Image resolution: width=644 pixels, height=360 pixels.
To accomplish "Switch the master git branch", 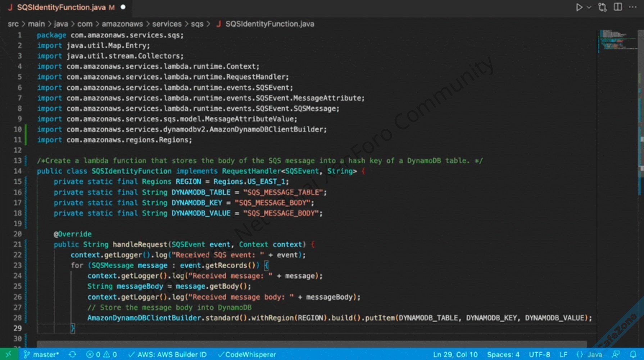I will 41,354.
